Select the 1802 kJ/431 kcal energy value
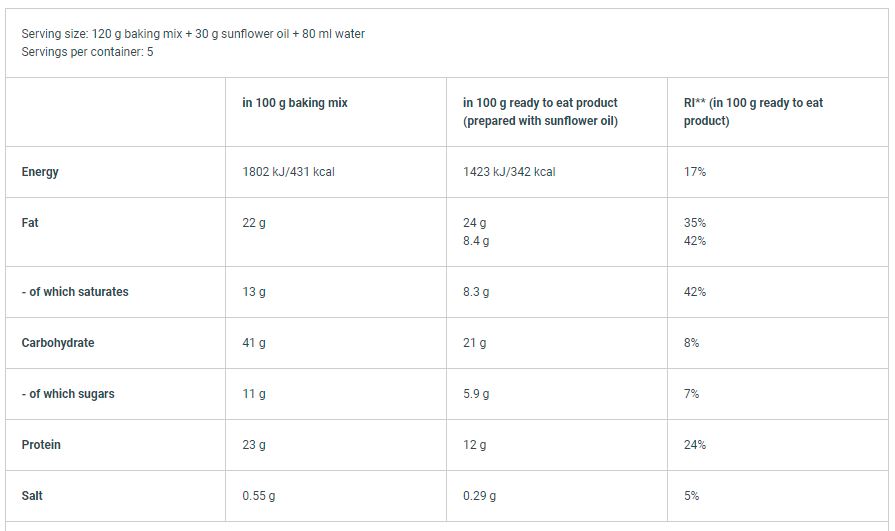This screenshot has height=531, width=895. pyautogui.click(x=288, y=172)
